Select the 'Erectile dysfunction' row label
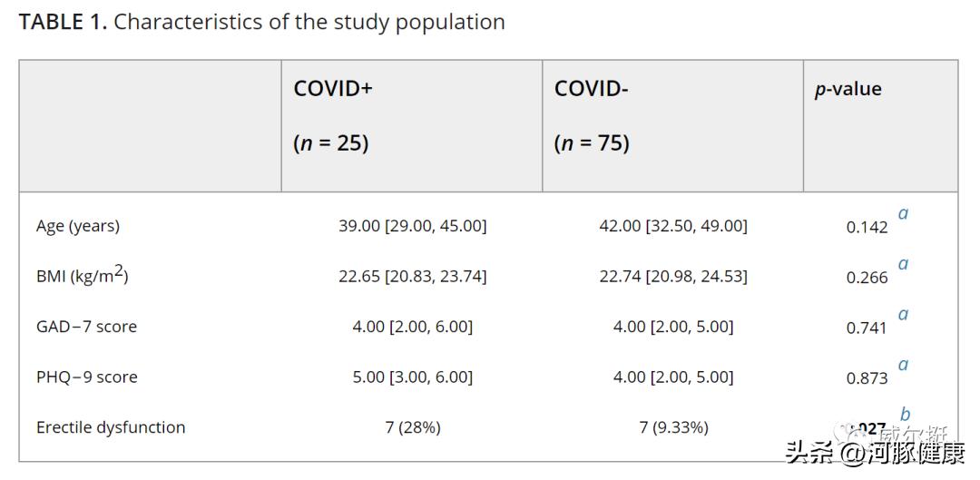This screenshot has height=480, width=980. 111,427
